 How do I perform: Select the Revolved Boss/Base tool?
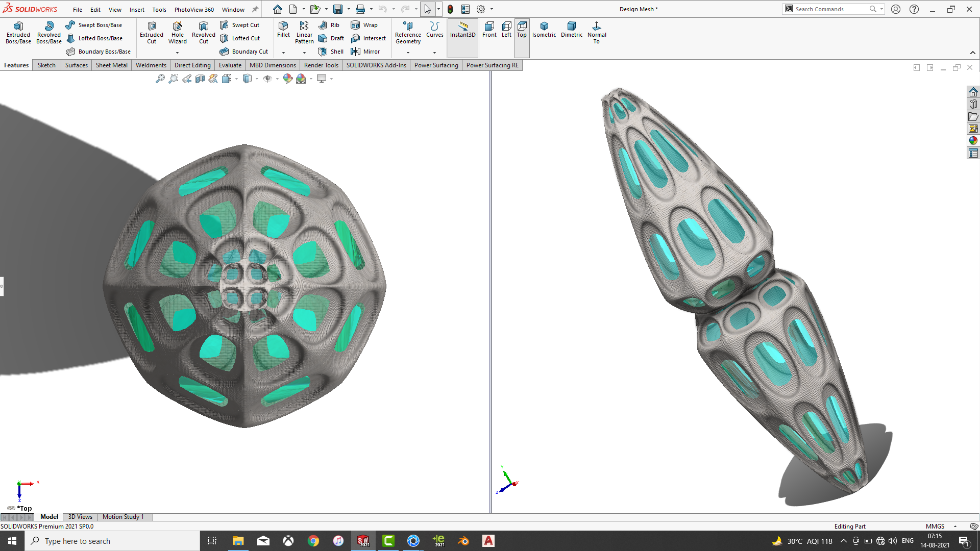(49, 33)
